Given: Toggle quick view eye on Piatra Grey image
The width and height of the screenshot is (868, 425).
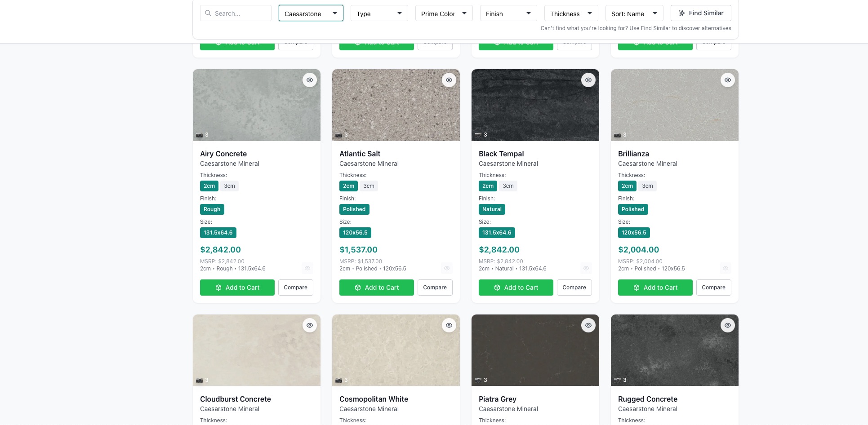Looking at the screenshot, I should [588, 325].
